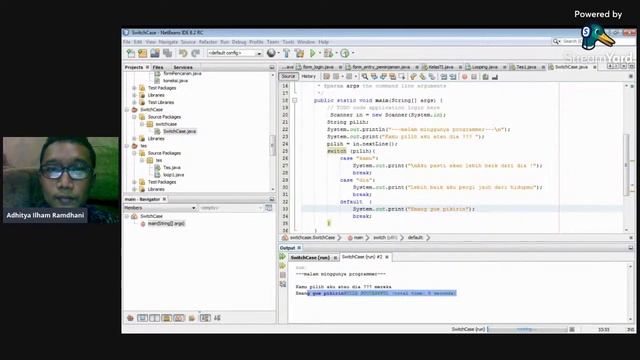
Task: Toggle the red Start Macro Recording icon
Action: (x=464, y=77)
